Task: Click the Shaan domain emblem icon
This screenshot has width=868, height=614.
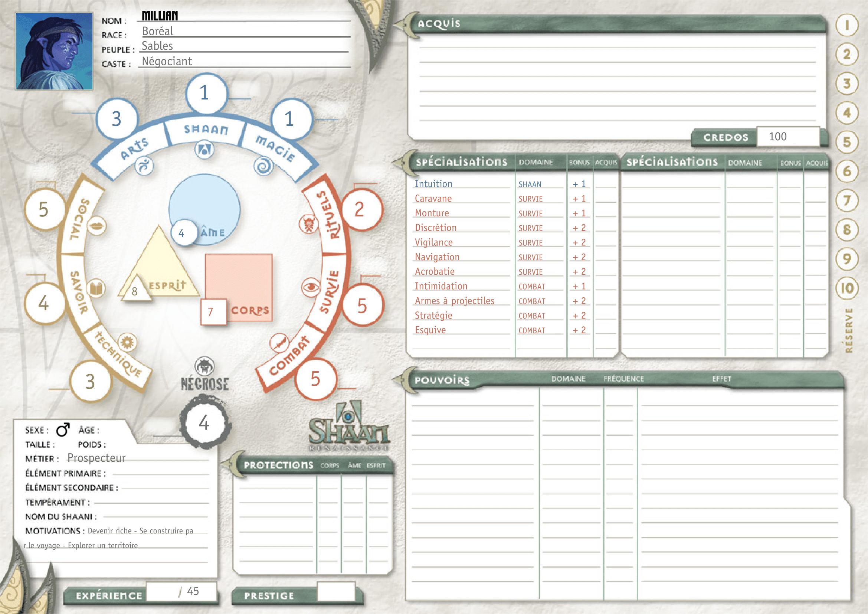Action: pyautogui.click(x=204, y=150)
